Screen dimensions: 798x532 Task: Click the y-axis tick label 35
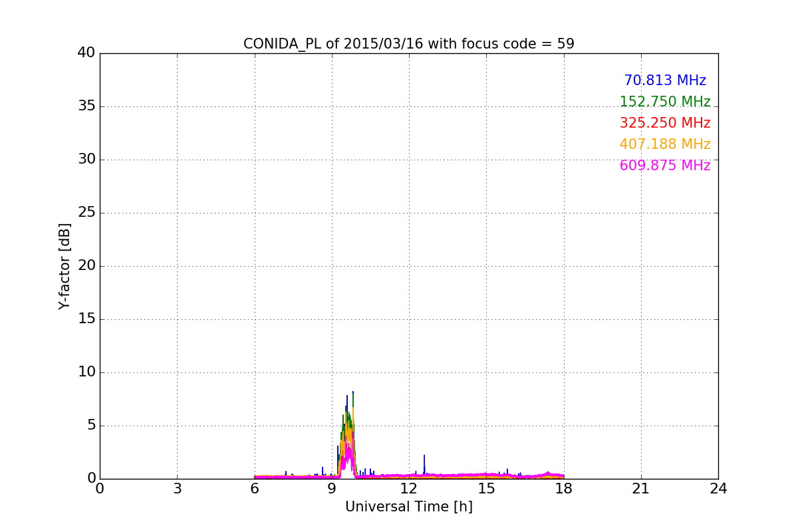[86, 106]
